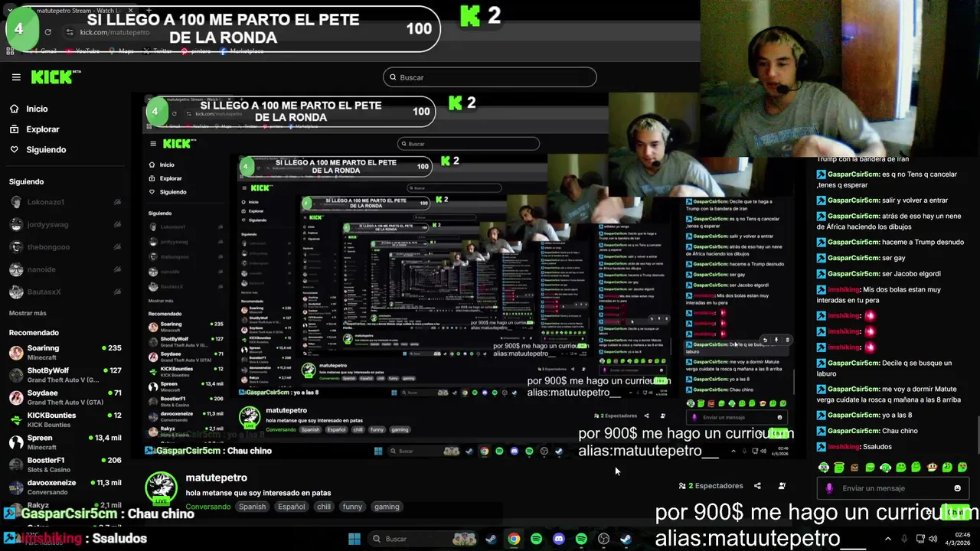Open jordyyswag offline channel
The image size is (980, 551).
(x=66, y=224)
